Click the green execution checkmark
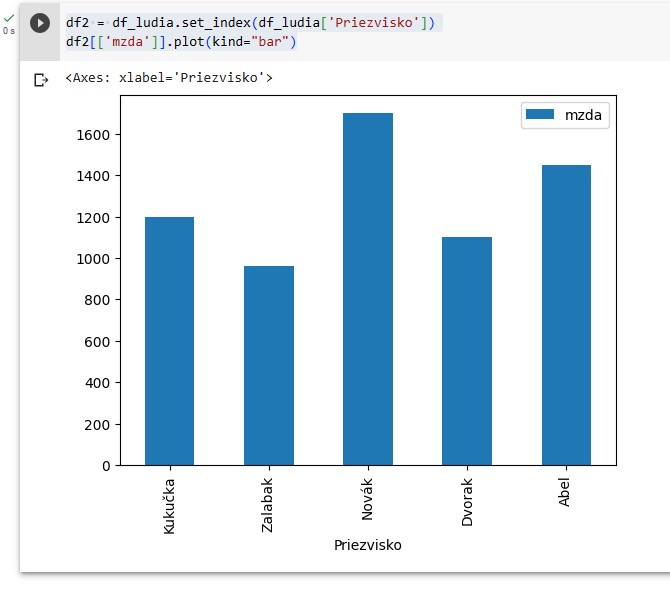 pyautogui.click(x=9, y=18)
